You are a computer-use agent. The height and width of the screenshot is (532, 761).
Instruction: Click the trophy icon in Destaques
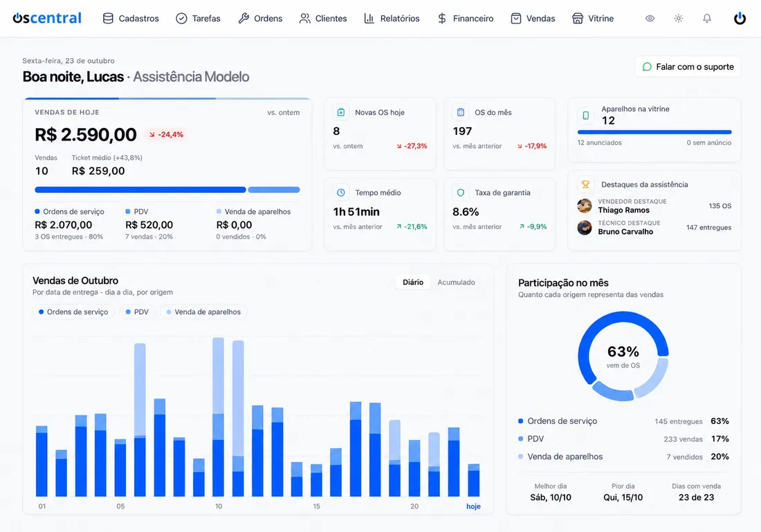586,185
